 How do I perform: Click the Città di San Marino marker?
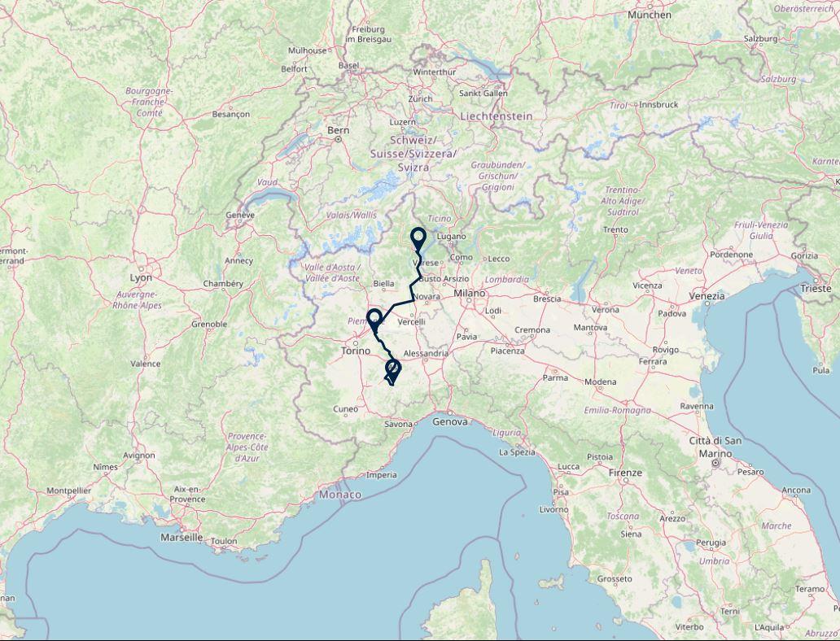(x=715, y=462)
